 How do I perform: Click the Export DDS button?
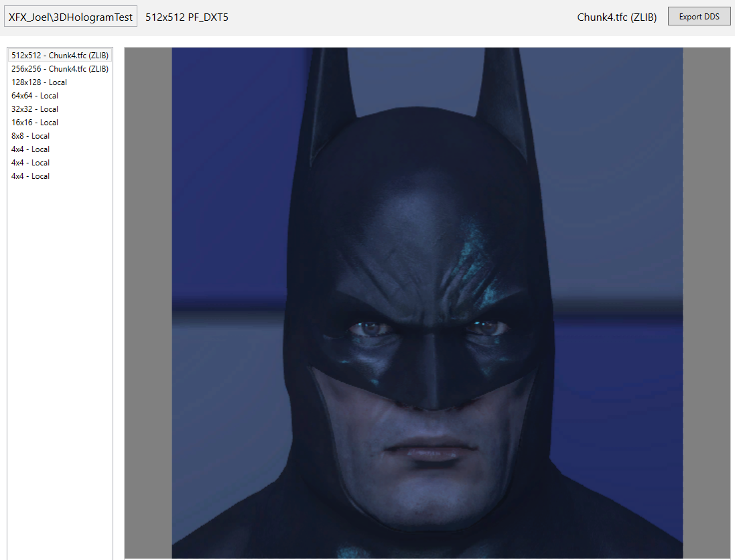(699, 16)
